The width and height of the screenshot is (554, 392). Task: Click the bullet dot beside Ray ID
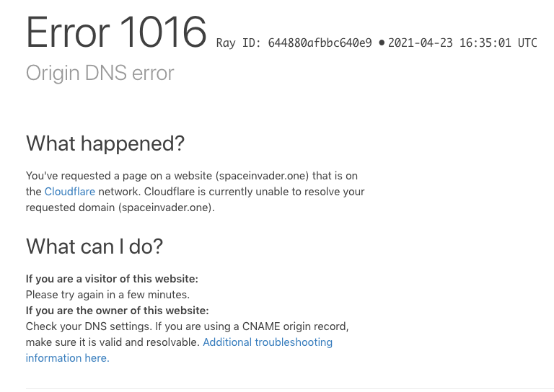pos(382,43)
